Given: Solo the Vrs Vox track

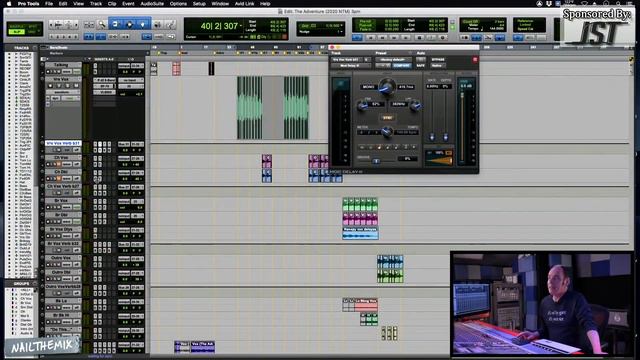Looking at the screenshot, I should coord(68,86).
